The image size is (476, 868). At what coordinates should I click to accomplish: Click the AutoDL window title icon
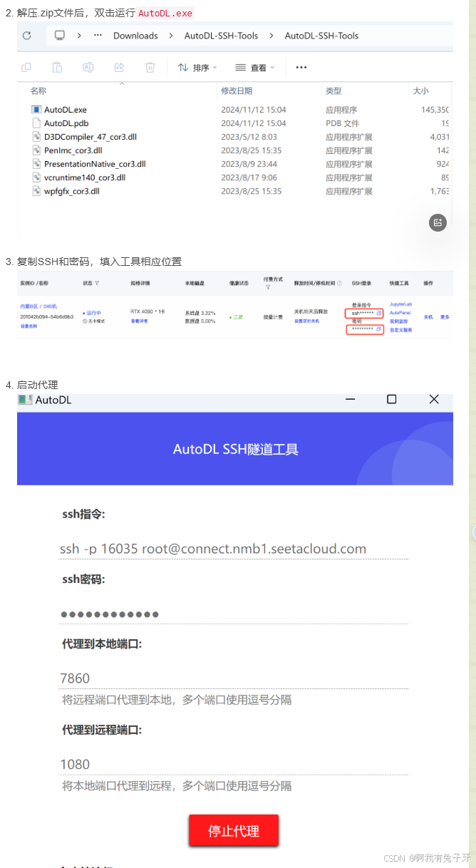coord(26,400)
